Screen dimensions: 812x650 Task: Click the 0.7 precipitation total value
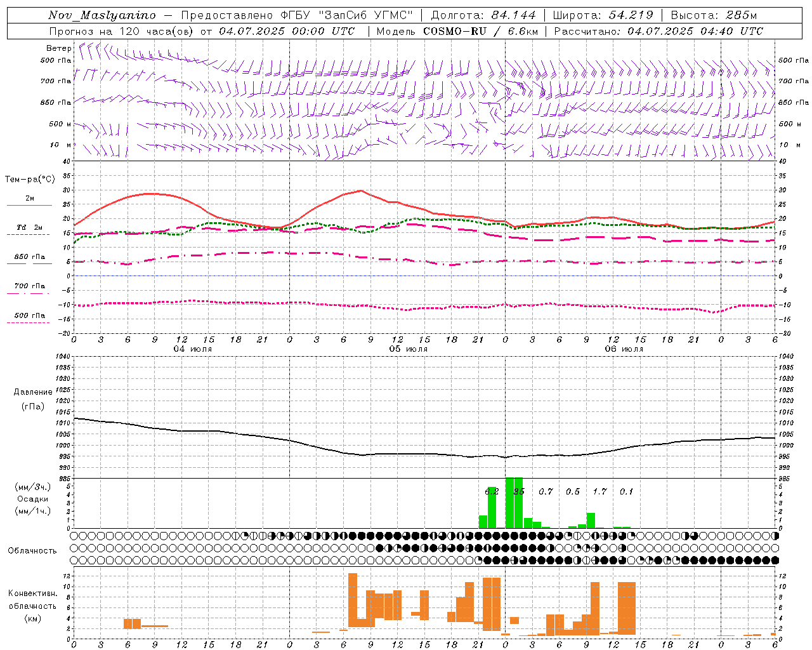pos(546,491)
